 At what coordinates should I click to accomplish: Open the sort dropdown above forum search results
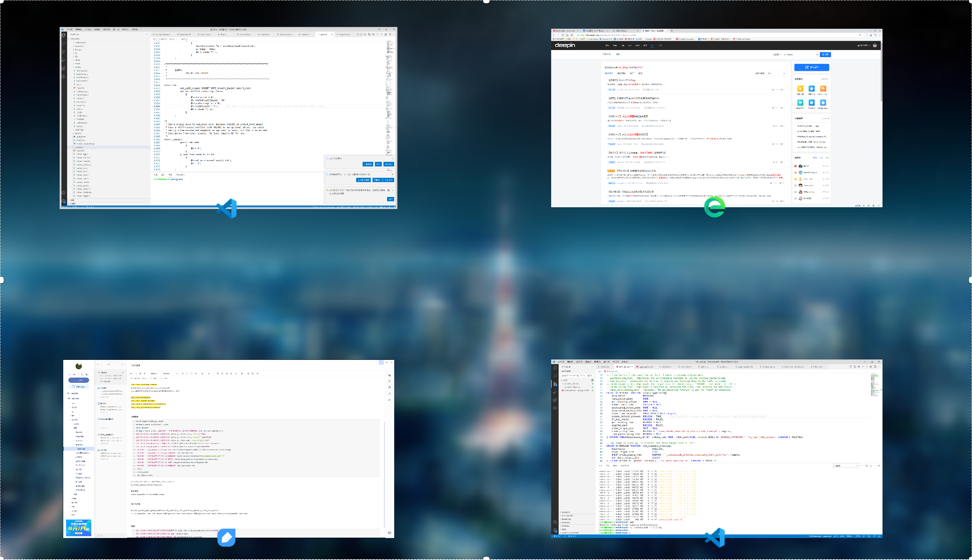click(776, 73)
